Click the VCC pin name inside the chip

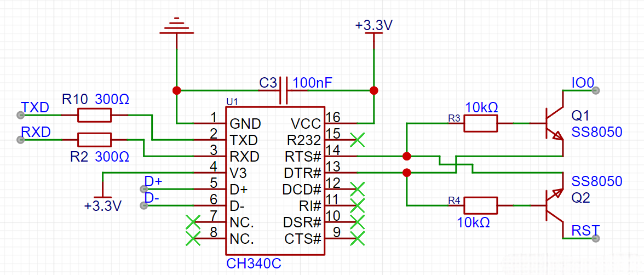pyautogui.click(x=306, y=124)
